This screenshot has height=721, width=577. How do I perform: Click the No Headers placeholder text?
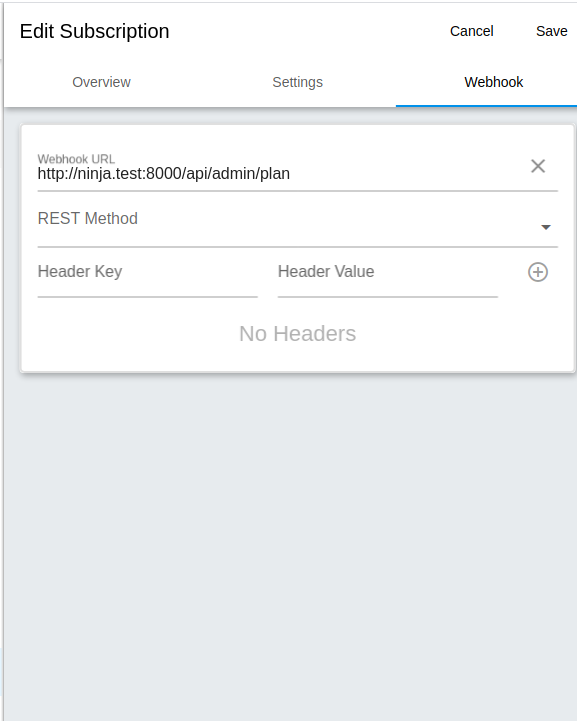point(297,333)
